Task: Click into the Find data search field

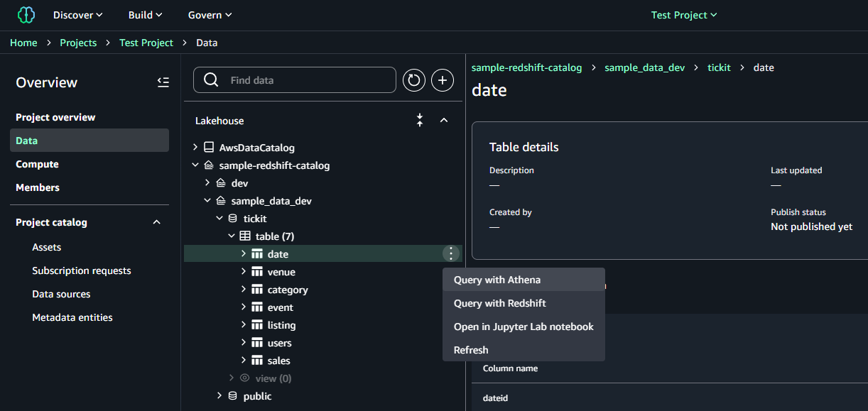Action: pos(295,80)
